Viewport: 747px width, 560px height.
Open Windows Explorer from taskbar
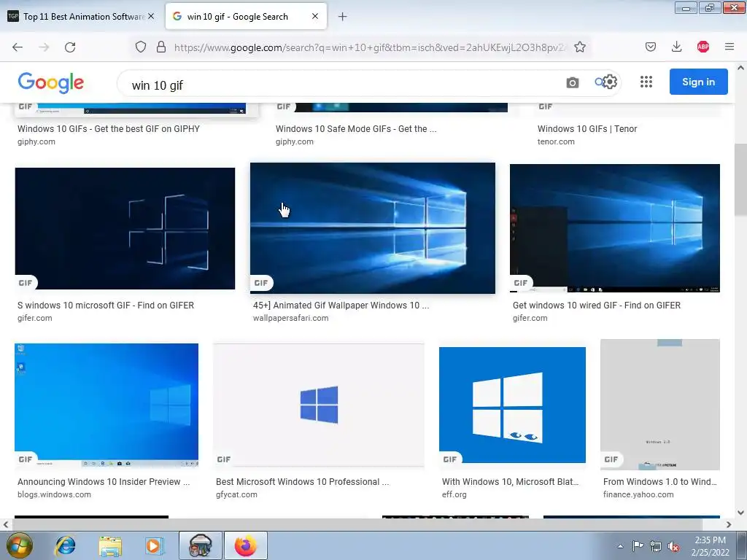pos(110,545)
